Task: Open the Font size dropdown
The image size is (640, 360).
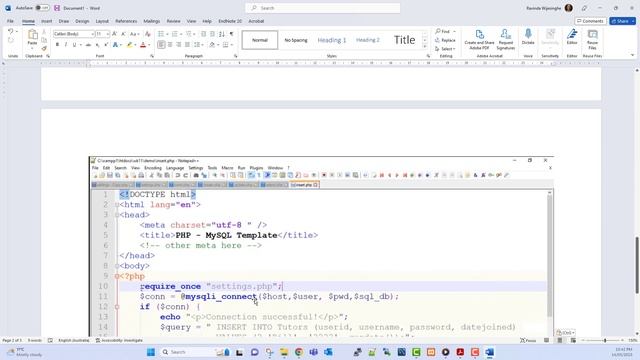Action: point(108,34)
